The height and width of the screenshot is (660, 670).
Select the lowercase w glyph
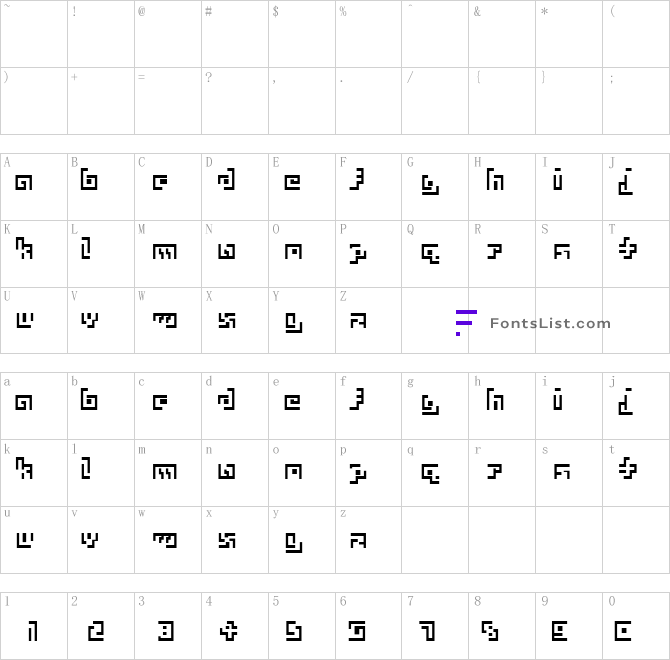pyautogui.click(x=164, y=540)
